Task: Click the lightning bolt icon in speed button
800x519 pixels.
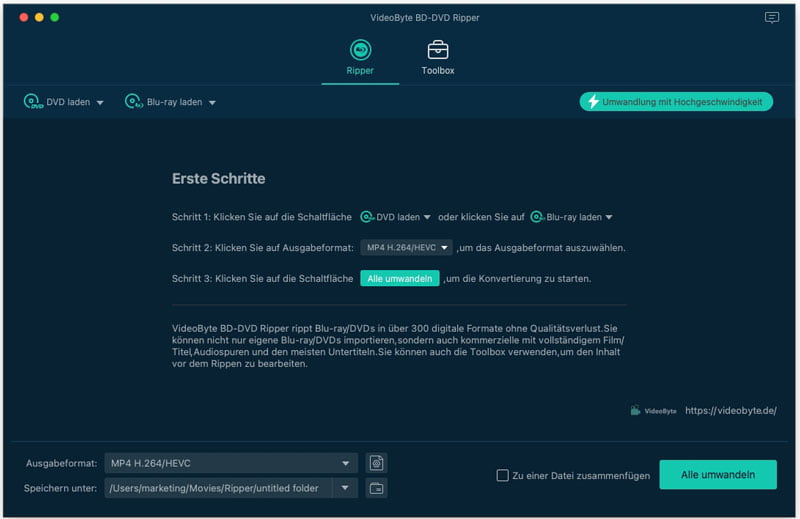Action: tap(593, 102)
